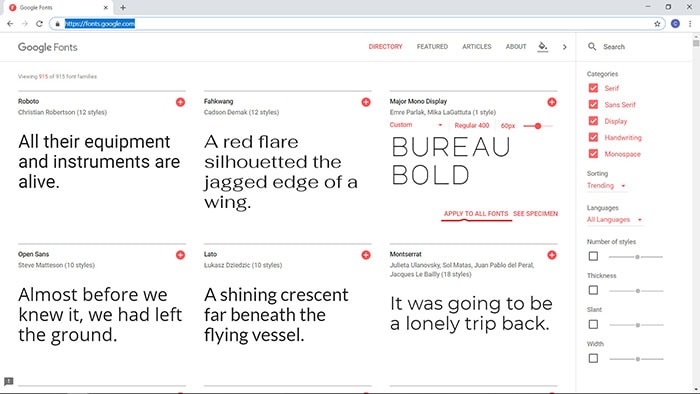The image size is (700, 394).
Task: Uncheck the Serif category
Action: pos(593,88)
